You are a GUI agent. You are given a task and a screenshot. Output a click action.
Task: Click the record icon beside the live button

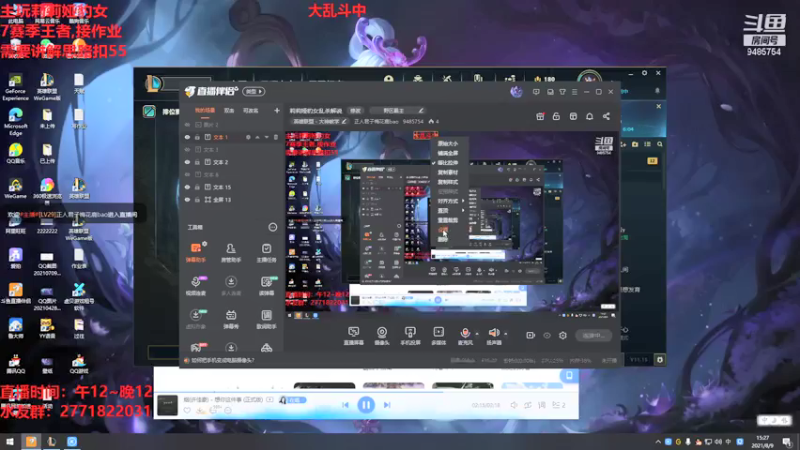(x=531, y=335)
